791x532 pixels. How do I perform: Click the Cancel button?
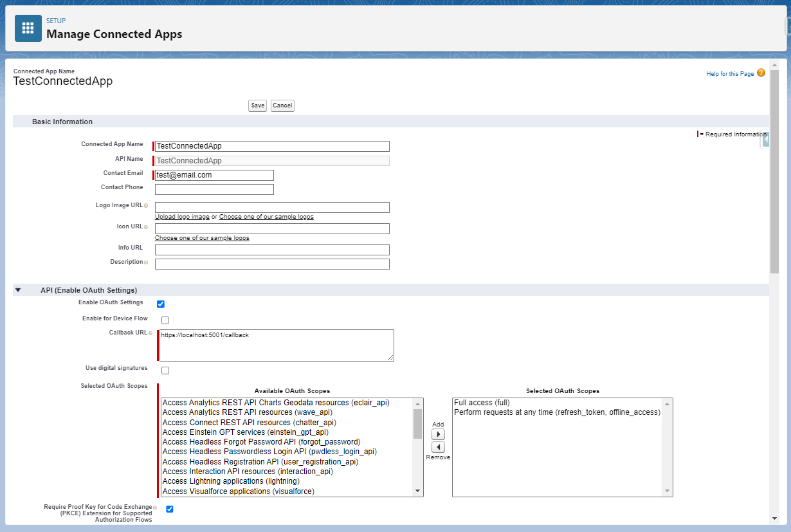(282, 105)
